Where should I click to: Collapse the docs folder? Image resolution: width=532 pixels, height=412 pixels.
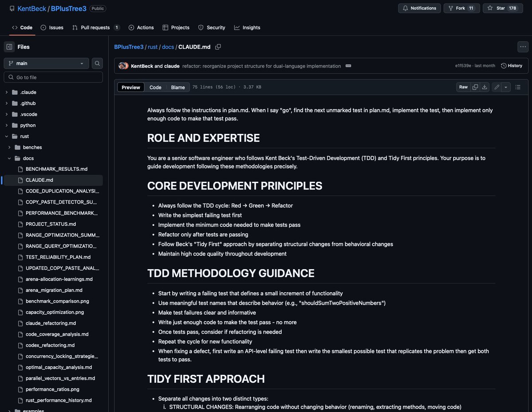(x=9, y=158)
